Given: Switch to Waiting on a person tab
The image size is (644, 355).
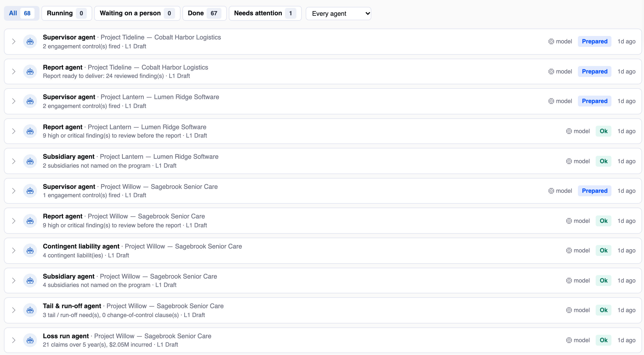Looking at the screenshot, I should (x=137, y=13).
